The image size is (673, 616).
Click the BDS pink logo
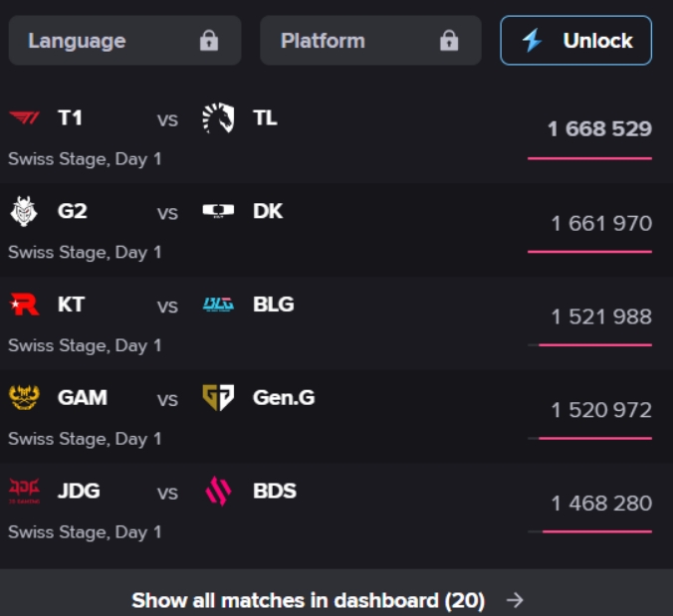218,492
